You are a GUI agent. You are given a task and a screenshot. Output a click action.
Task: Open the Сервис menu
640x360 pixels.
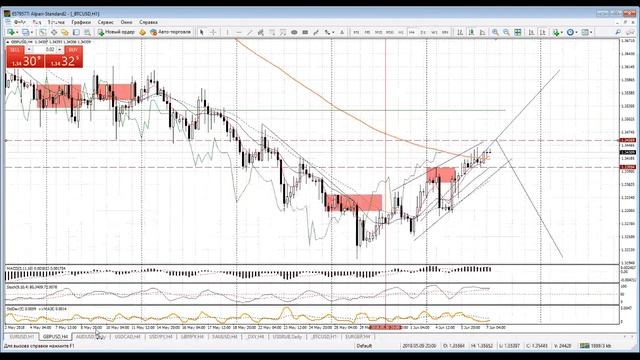[106, 22]
